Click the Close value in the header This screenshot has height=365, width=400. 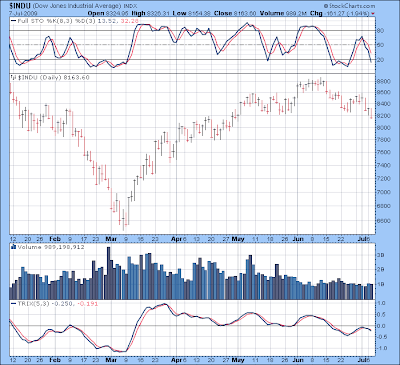pyautogui.click(x=245, y=13)
